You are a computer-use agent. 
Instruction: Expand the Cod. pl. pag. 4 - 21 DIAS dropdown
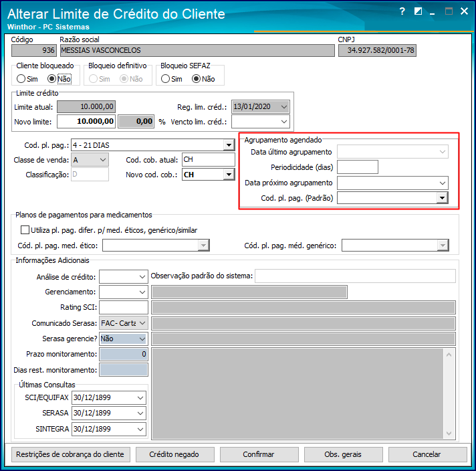[229, 145]
